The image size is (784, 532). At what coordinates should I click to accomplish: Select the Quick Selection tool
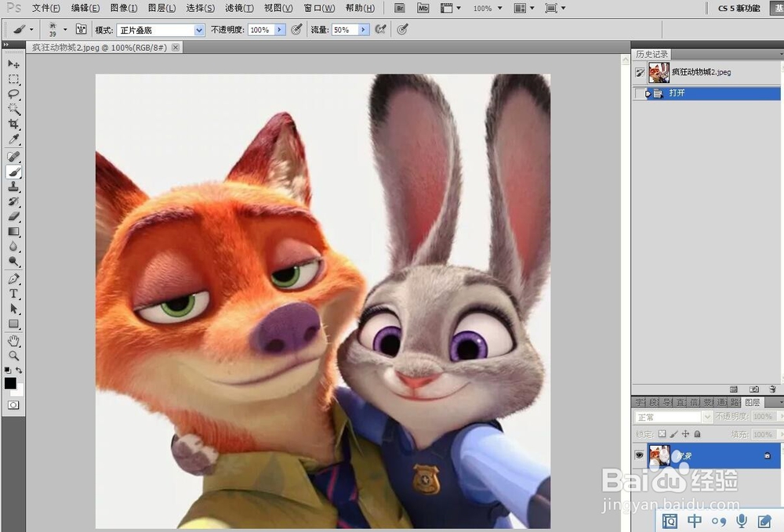click(13, 109)
